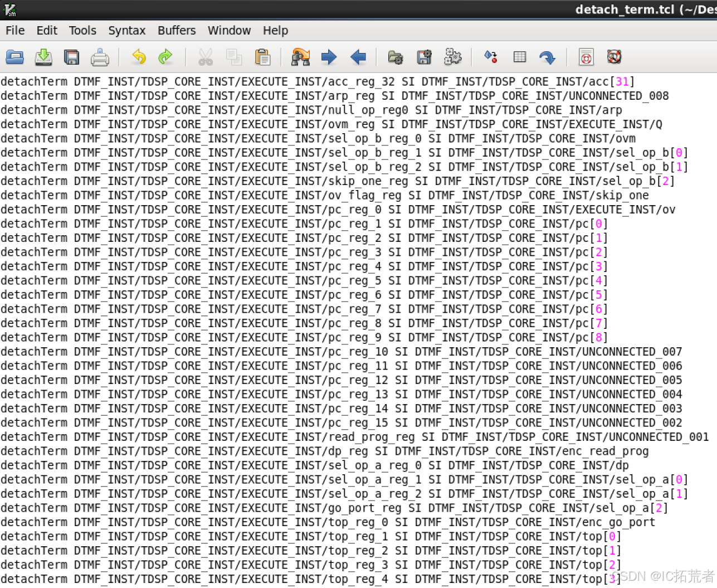Click the go_port_reg text
717x588 pixels.
coord(365,508)
